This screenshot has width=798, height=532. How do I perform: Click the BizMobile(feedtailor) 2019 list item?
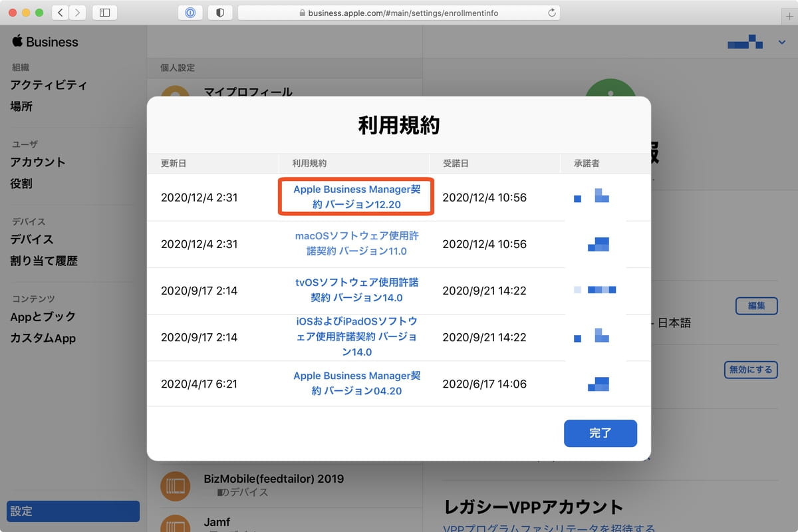[285, 485]
